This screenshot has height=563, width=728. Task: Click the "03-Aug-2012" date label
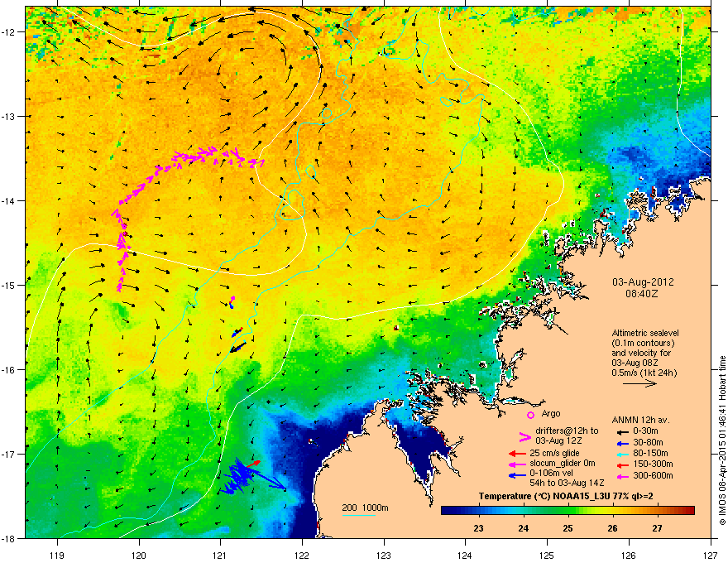[643, 282]
